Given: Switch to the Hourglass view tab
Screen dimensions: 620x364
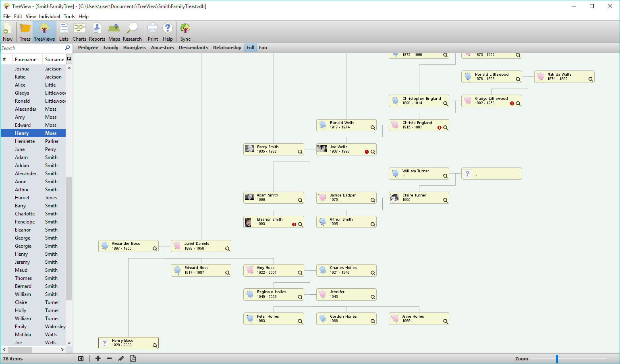Looking at the screenshot, I should (134, 48).
